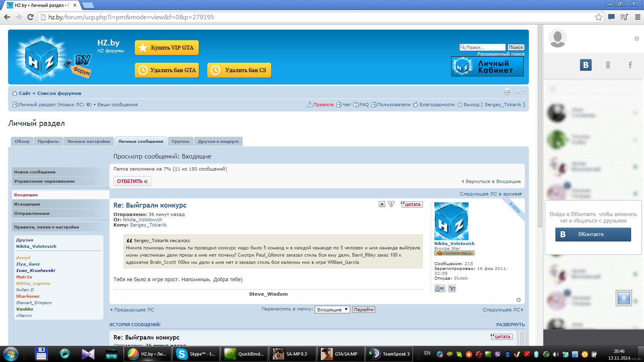This screenshot has width=644, height=362.
Task: Send a PM via the ЛС icon
Action: (440, 288)
